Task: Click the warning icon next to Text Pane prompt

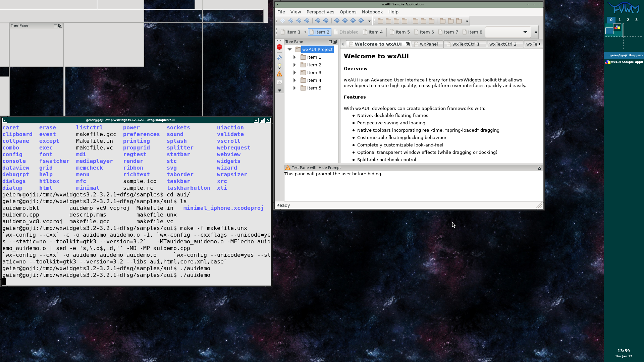Action: coord(288,168)
